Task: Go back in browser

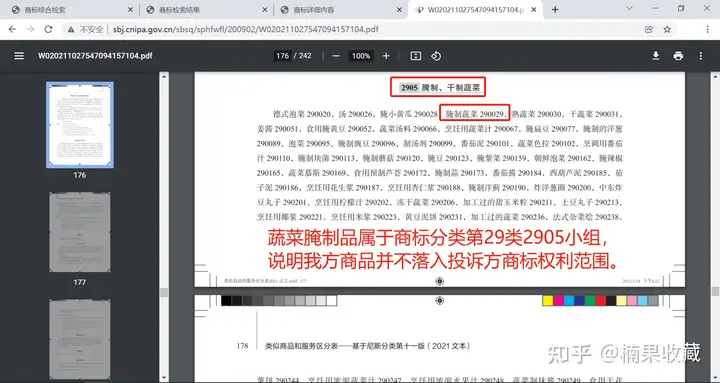Action: point(12,29)
